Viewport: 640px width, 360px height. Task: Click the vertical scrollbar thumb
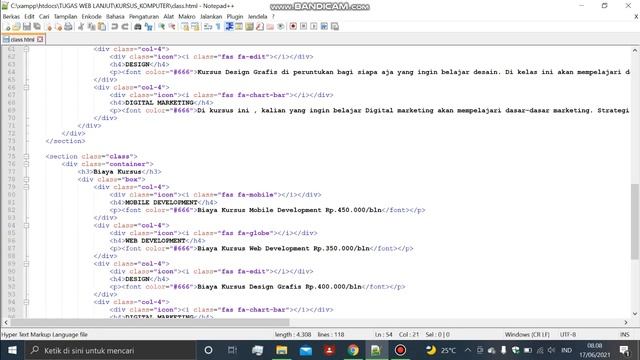point(635,221)
